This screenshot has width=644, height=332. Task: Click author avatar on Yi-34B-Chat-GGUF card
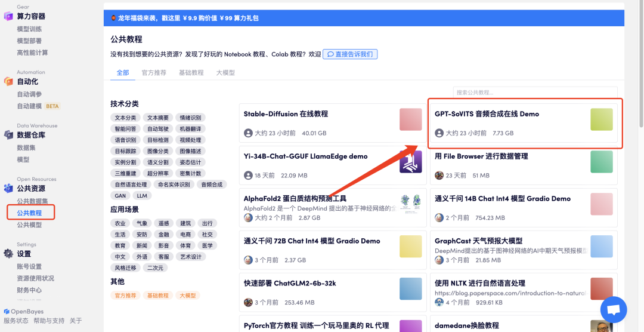[x=248, y=176]
